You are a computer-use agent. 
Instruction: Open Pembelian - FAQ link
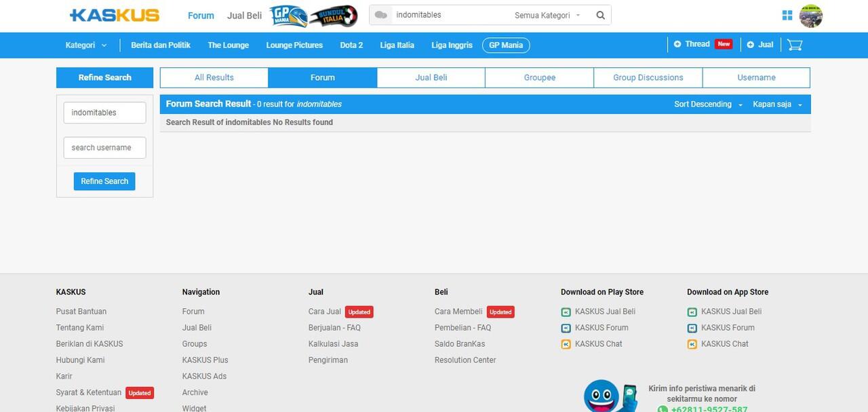(462, 328)
